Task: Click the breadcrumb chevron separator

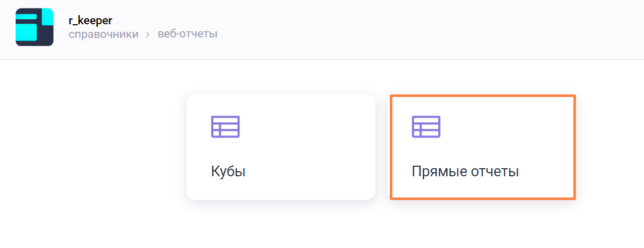Action: (148, 35)
